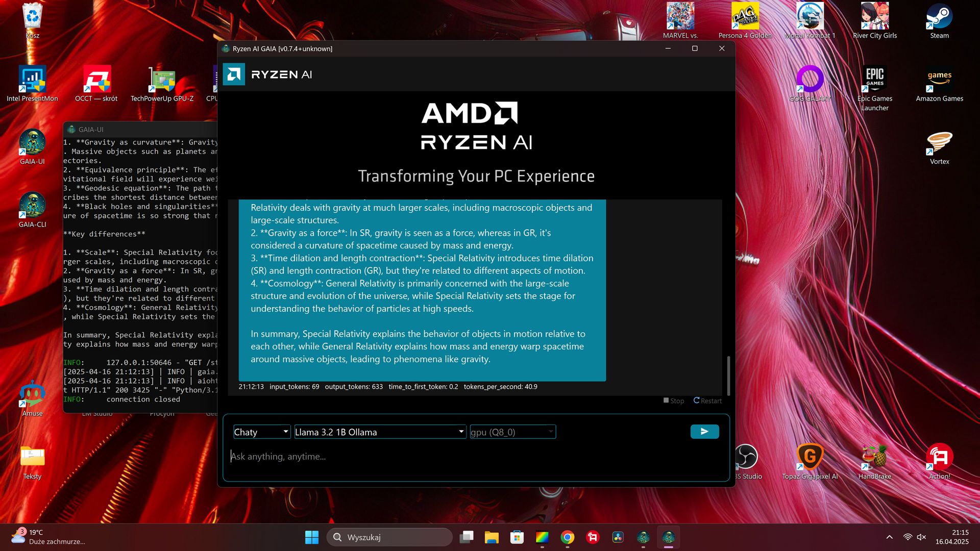Image resolution: width=980 pixels, height=551 pixels.
Task: Open TechPowerUp GPU-Z desktop icon
Action: 162,84
